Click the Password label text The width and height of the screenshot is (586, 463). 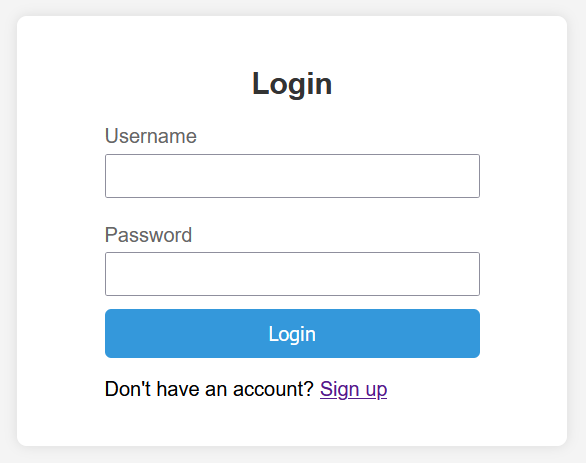pyautogui.click(x=148, y=235)
